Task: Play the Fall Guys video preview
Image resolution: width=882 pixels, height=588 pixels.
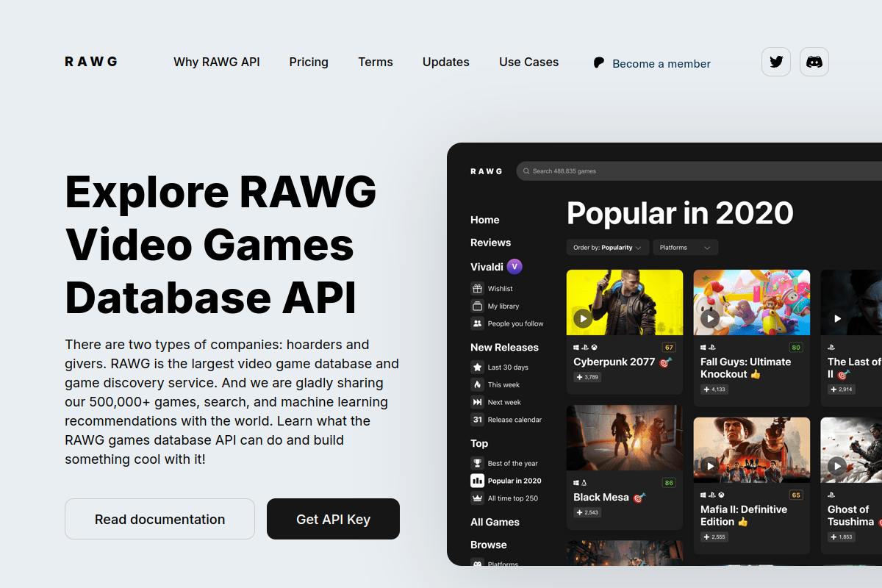Action: (x=710, y=318)
